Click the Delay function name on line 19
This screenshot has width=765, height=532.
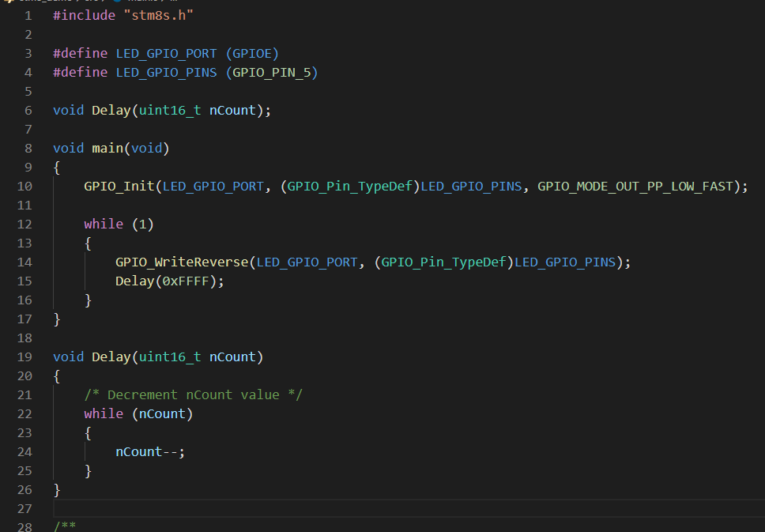pyautogui.click(x=111, y=357)
